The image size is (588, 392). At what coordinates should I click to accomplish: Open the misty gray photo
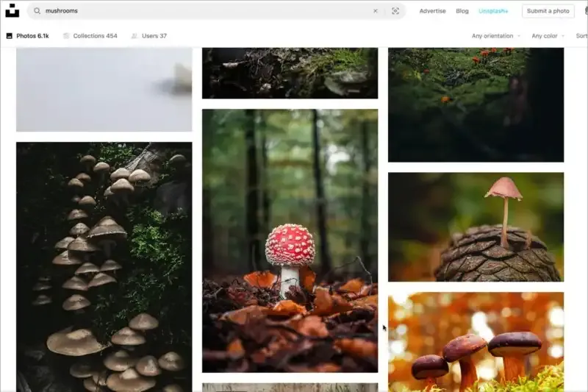coord(104,89)
